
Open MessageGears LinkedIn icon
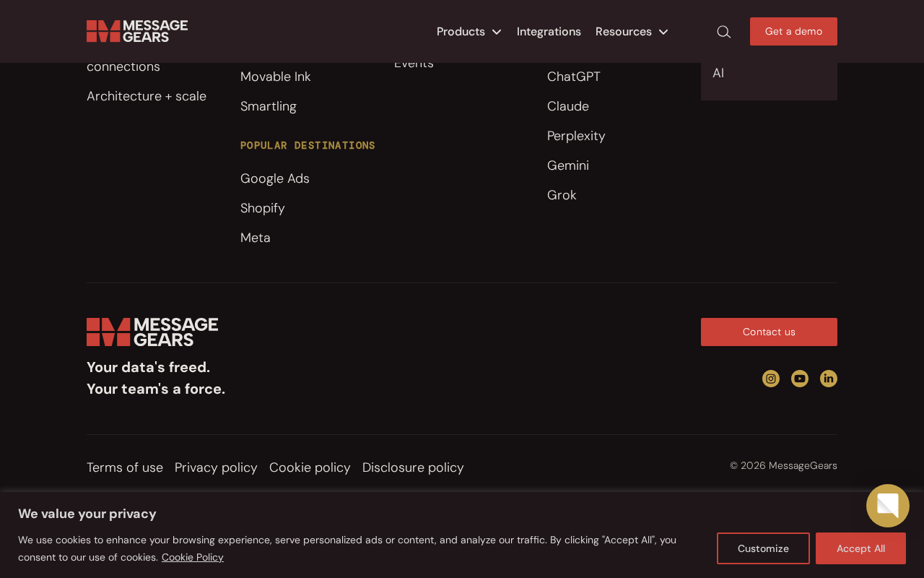coord(829,379)
